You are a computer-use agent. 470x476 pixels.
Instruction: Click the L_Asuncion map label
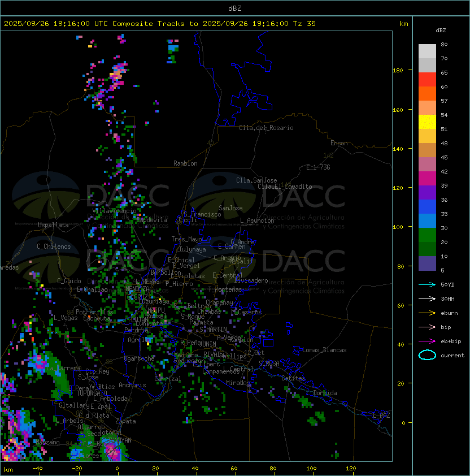tap(257, 220)
